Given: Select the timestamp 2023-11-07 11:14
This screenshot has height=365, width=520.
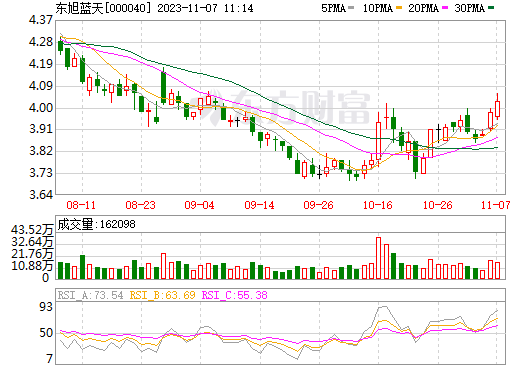Looking at the screenshot, I should pyautogui.click(x=205, y=8).
